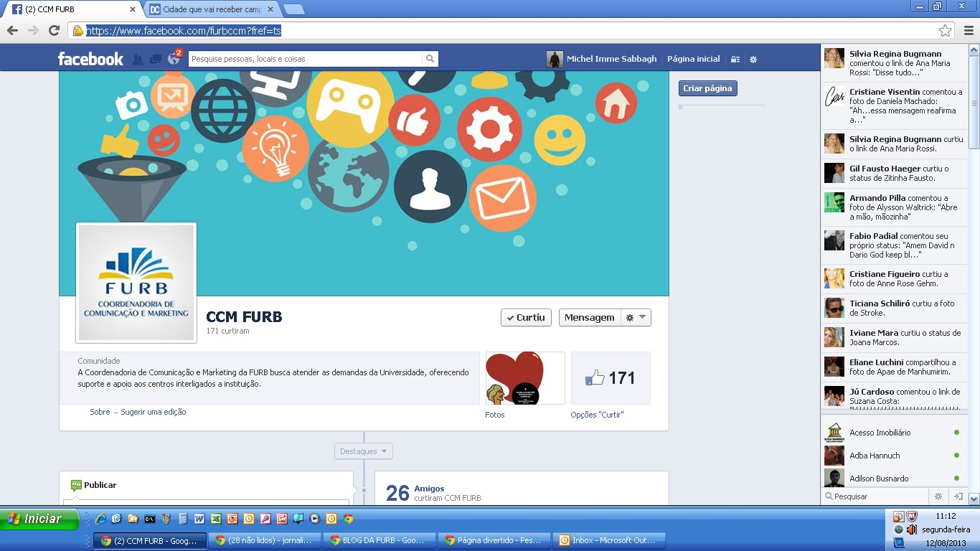Viewport: 980px width, 551px height.
Task: Click Gil Fausto Haeger ticker entry
Action: coord(895,173)
